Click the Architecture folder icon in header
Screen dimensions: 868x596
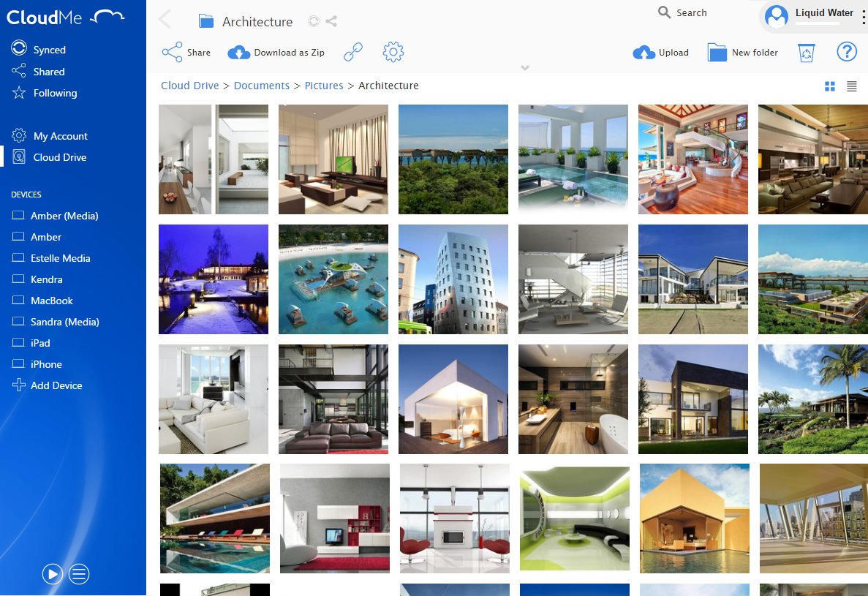click(x=206, y=21)
